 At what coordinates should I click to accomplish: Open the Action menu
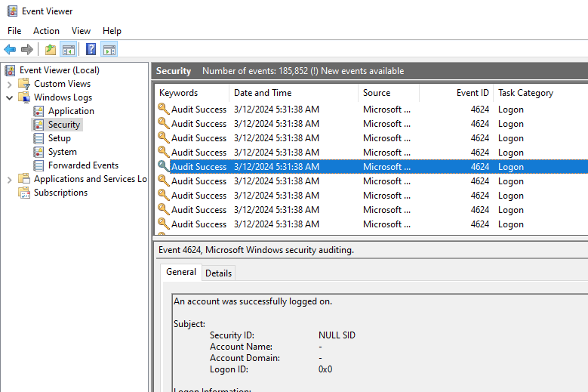pos(46,31)
